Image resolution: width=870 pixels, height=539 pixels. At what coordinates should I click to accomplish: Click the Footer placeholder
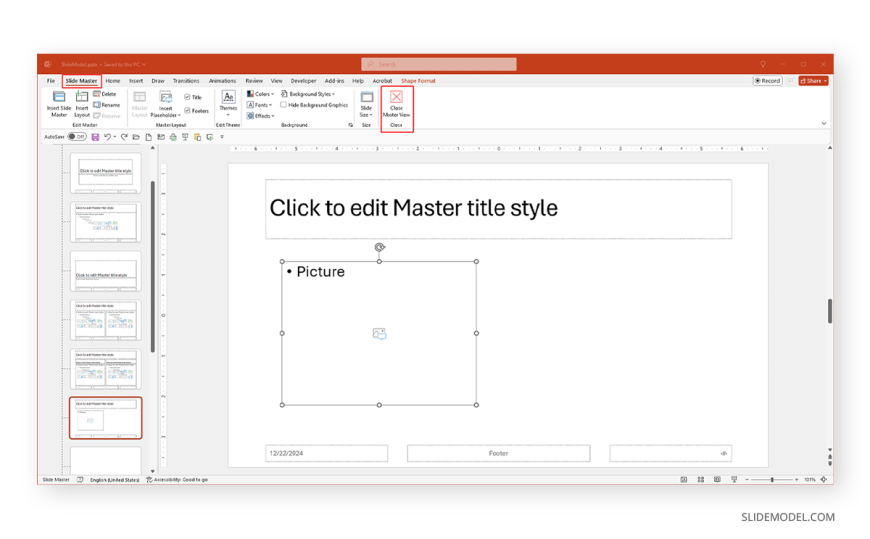[498, 454]
